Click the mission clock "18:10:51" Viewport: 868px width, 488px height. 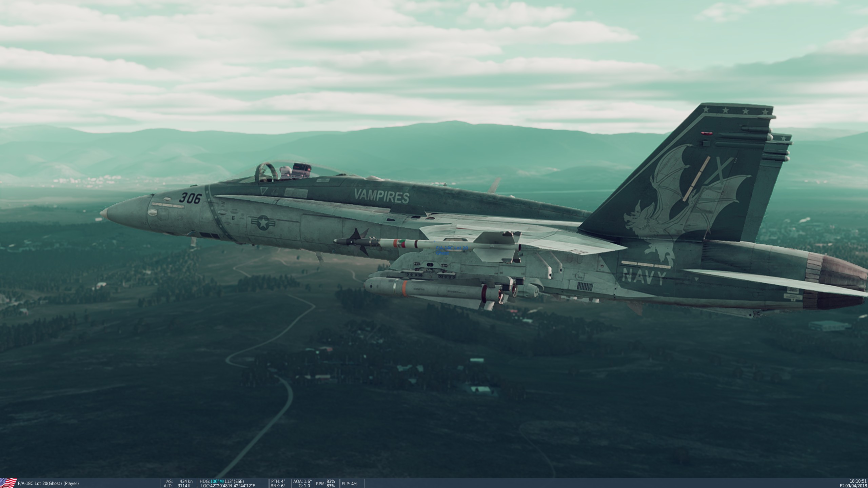858,481
